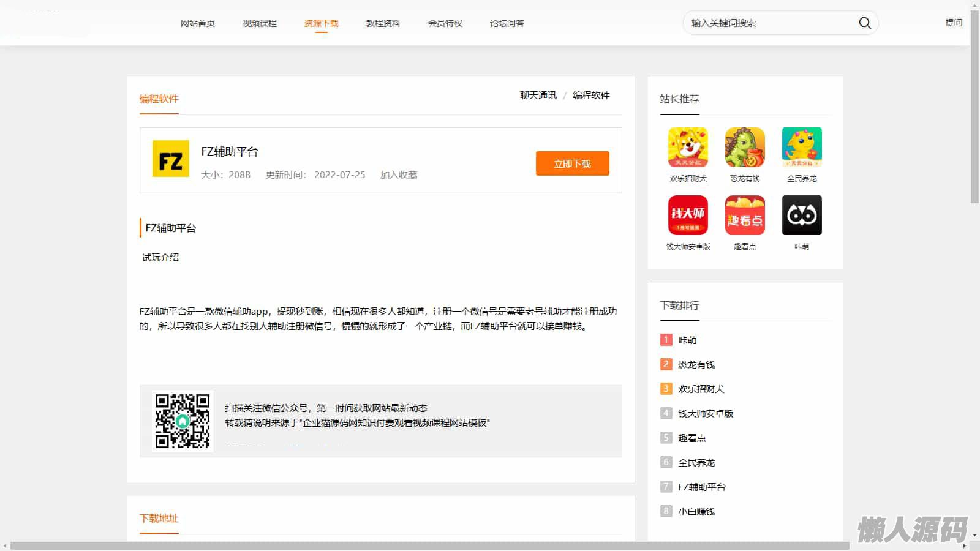Click the vertical page scrollbar thumb
This screenshot has height=551, width=980.
(x=974, y=104)
